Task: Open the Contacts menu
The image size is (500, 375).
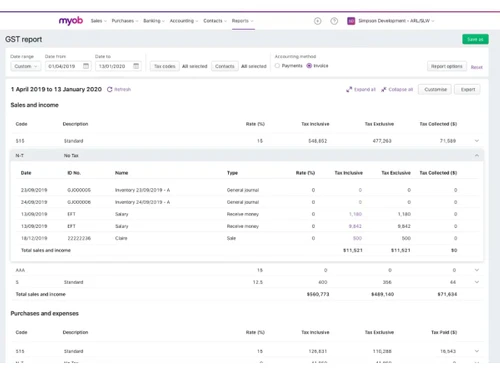Action: [x=215, y=21]
